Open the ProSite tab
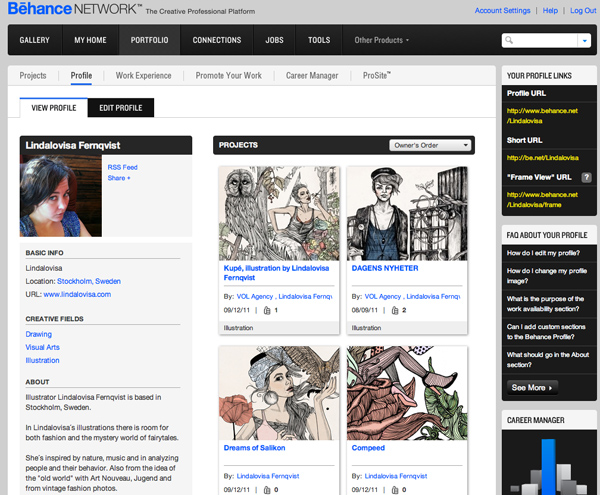Image resolution: width=600 pixels, height=495 pixels. 377,76
